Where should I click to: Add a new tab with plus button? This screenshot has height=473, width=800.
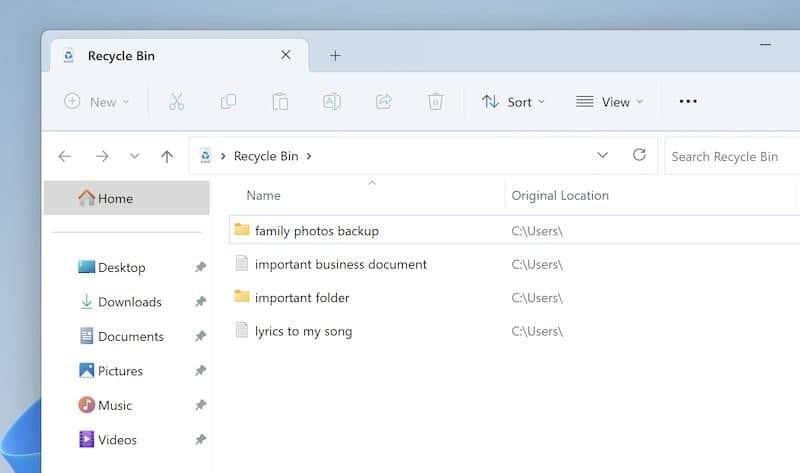[x=335, y=56]
